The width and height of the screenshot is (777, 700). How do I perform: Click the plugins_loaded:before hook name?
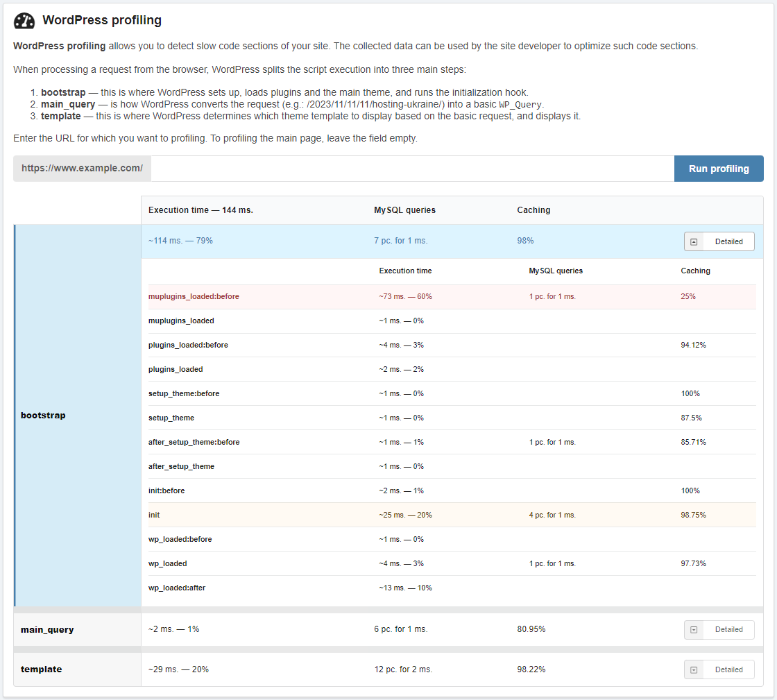pos(188,345)
